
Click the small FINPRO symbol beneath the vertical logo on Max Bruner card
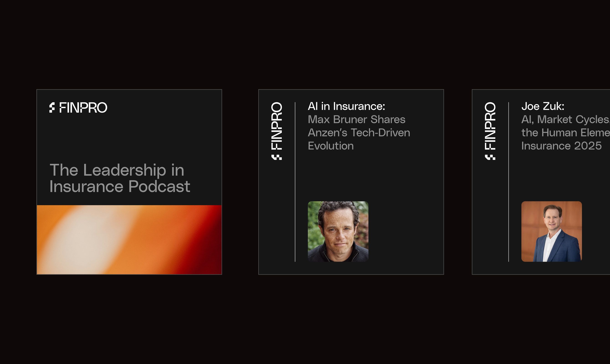tap(277, 157)
